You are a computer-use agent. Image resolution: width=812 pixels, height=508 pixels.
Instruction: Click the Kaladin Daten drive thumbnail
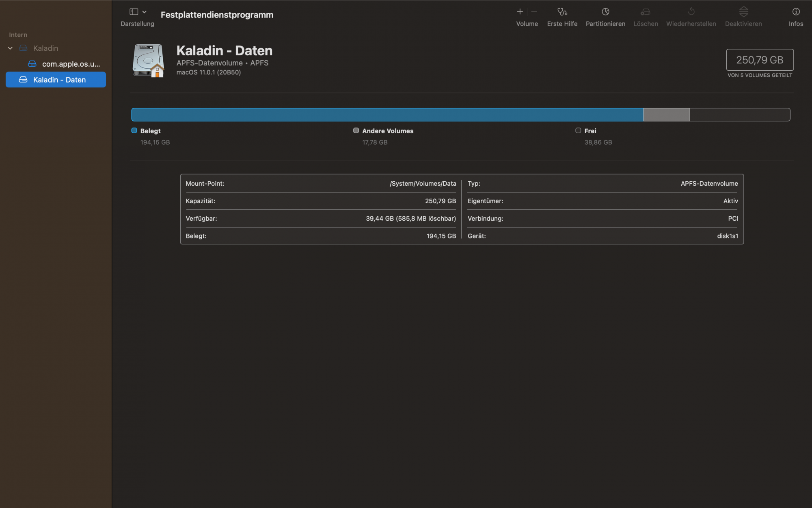pos(148,61)
